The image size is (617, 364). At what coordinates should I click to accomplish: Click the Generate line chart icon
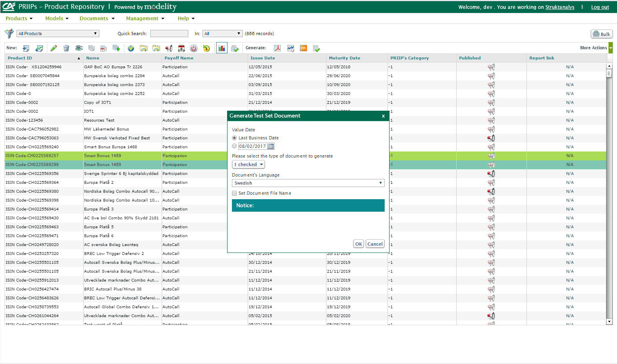291,48
